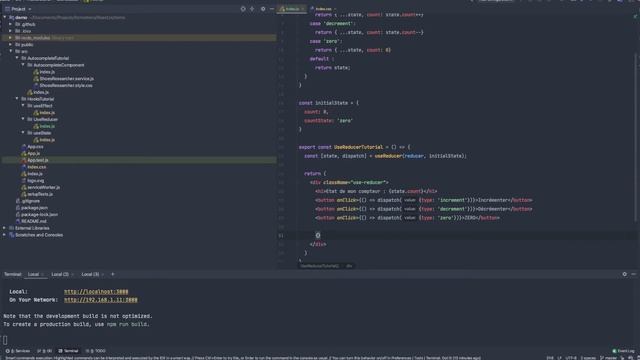640x360 pixels.
Task: Open the 192.168.1.11:3000 network link
Action: [x=100, y=300]
